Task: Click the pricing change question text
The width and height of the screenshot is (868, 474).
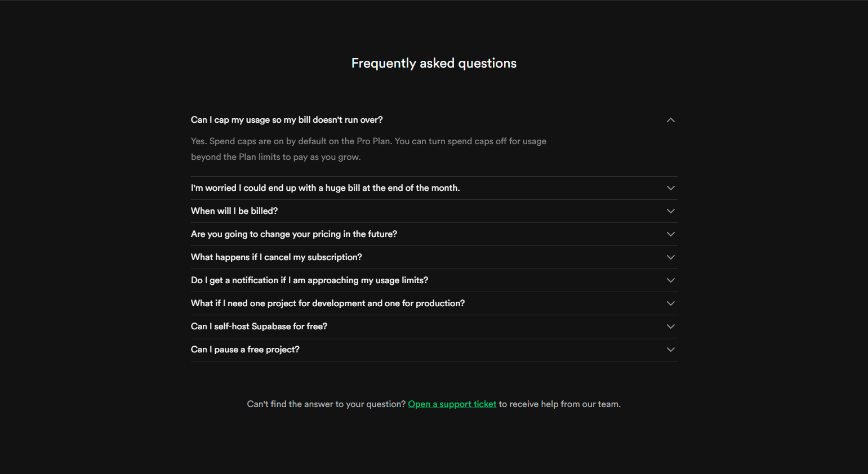Action: pyautogui.click(x=293, y=234)
